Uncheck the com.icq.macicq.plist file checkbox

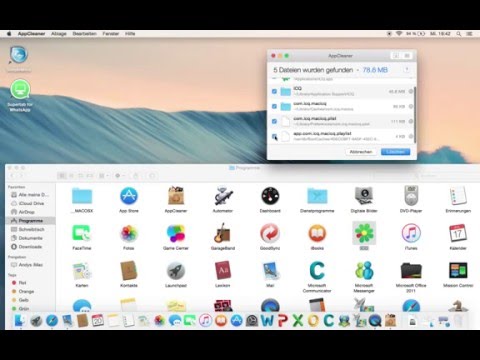(274, 121)
